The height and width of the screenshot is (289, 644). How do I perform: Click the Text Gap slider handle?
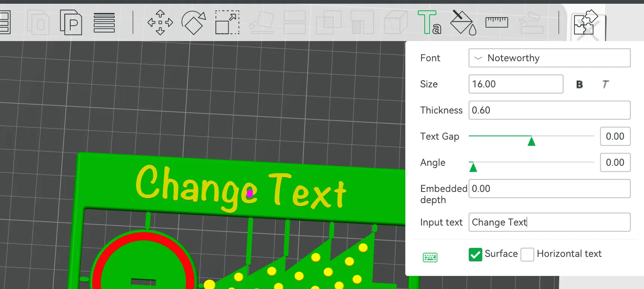[532, 141]
